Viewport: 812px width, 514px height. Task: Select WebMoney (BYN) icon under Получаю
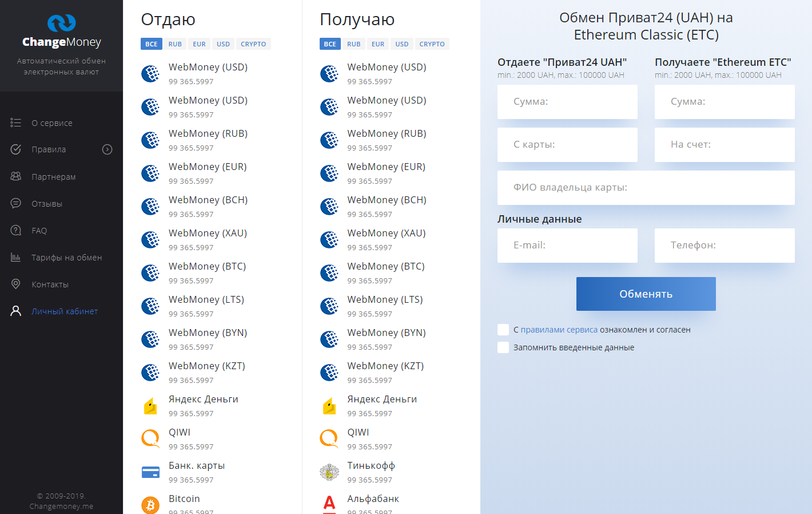click(x=329, y=339)
